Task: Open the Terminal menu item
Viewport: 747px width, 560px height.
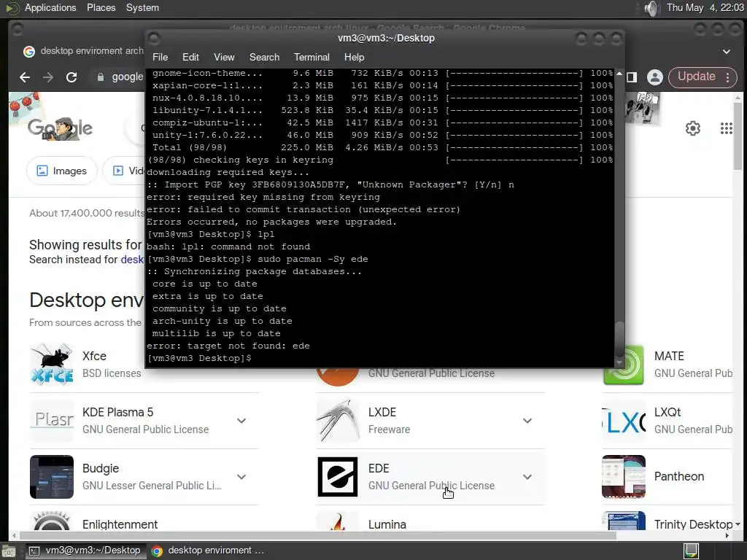Action: click(311, 57)
